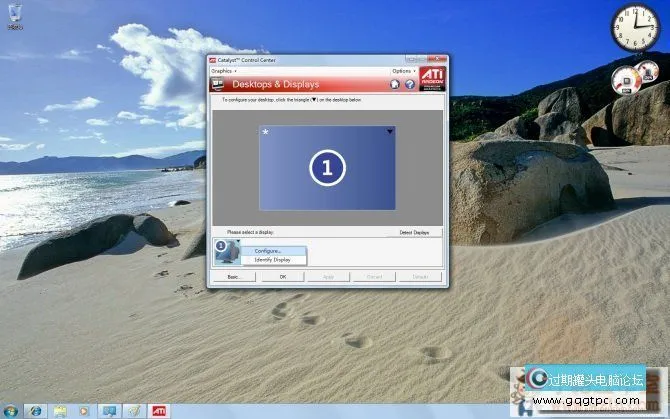Image resolution: width=670 pixels, height=419 pixels.
Task: Select the large desktop 1 preview
Action: point(327,168)
